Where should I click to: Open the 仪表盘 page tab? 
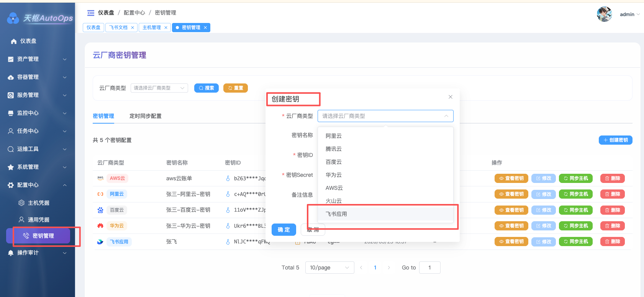coord(93,28)
